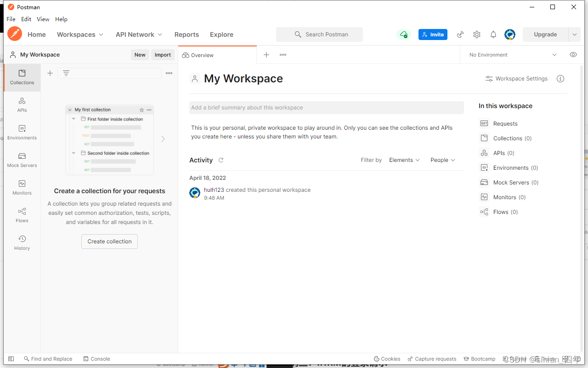Open the Mock Servers sidebar tab
588x368 pixels.
pos(22,160)
